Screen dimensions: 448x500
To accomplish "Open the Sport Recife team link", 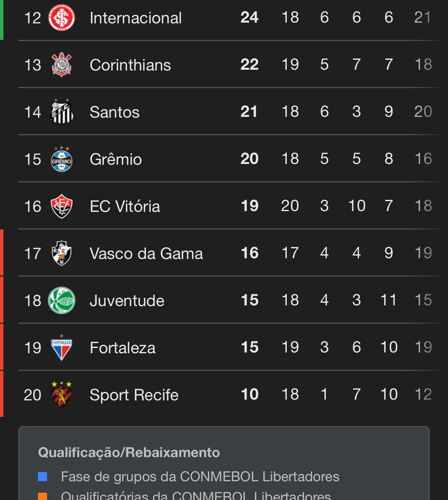I will click(134, 395).
